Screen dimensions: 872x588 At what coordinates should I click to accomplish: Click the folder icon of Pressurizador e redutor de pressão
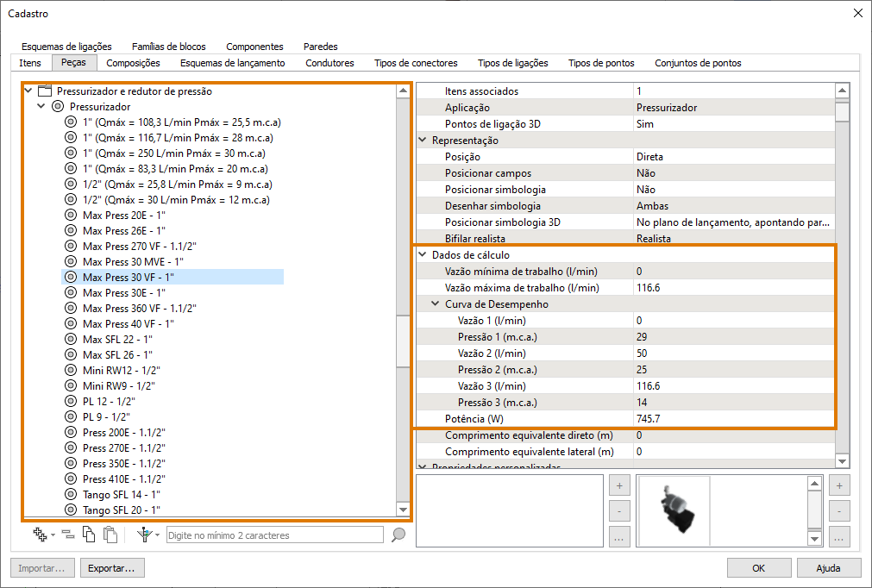(45, 91)
